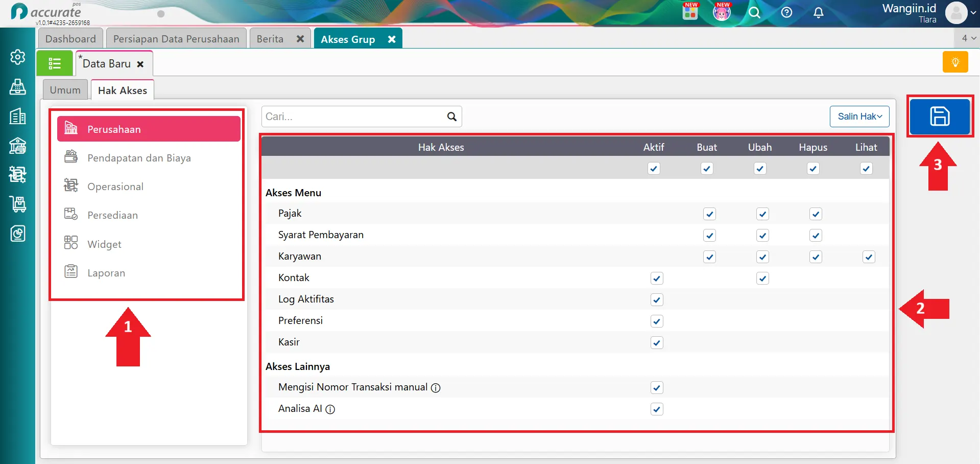Toggle the header Buat select-all checkbox
980x464 pixels.
coord(707,169)
